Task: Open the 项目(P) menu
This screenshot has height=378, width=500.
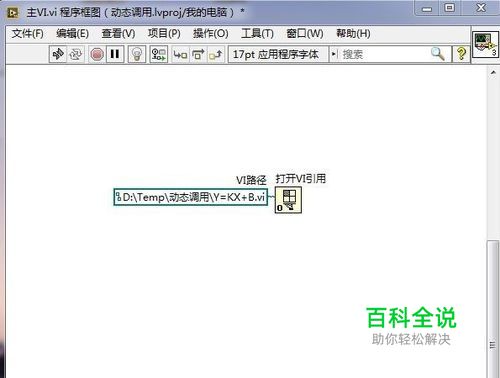Action: (164, 34)
